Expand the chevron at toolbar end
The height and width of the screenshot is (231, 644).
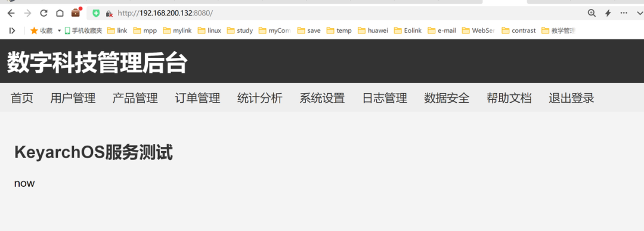tap(639, 13)
